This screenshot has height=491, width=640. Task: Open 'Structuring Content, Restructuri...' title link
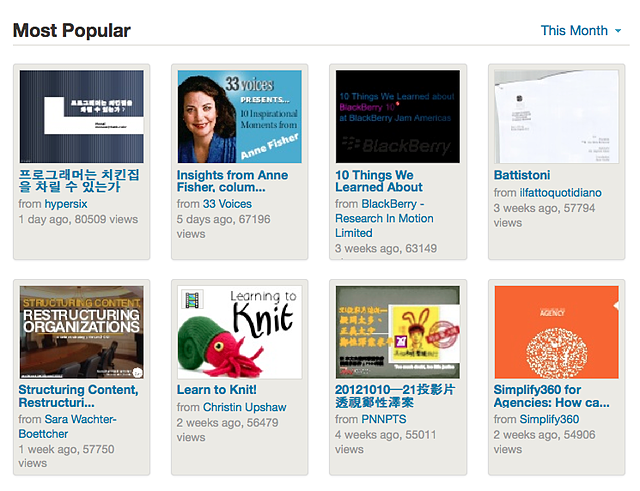(x=78, y=396)
